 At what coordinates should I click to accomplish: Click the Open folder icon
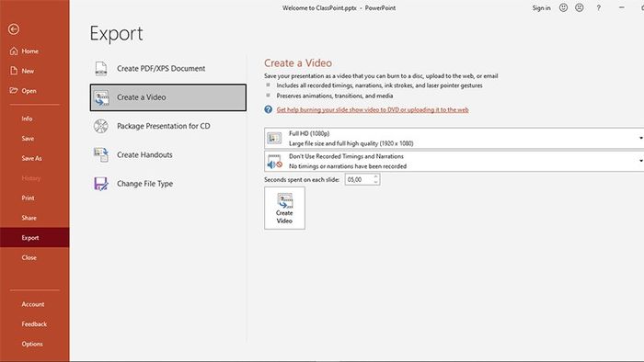[14, 90]
